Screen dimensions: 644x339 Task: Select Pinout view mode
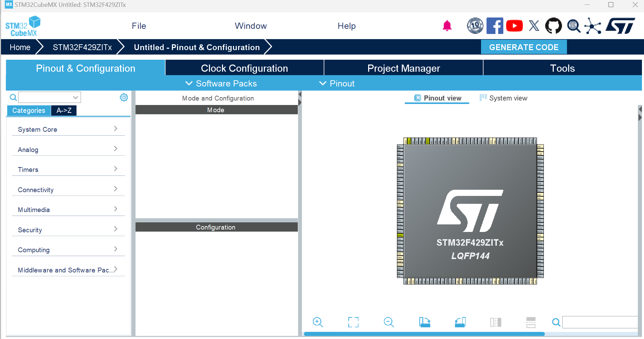click(437, 98)
